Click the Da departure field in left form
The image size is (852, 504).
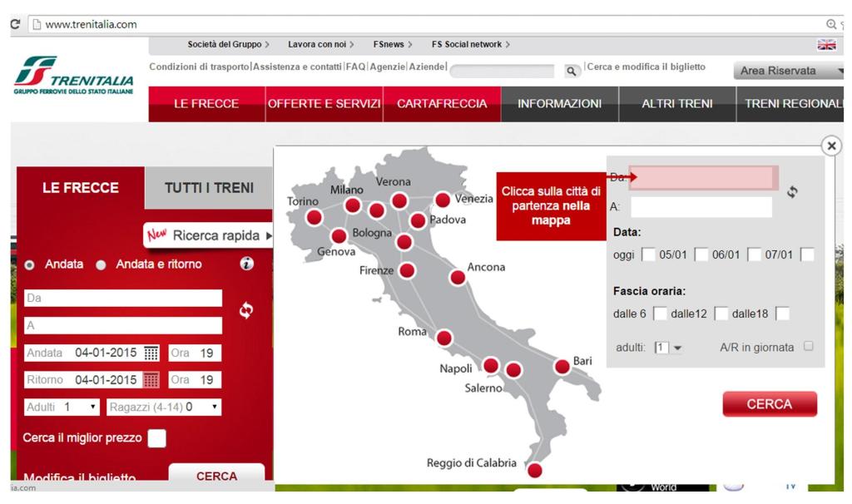pos(123,298)
